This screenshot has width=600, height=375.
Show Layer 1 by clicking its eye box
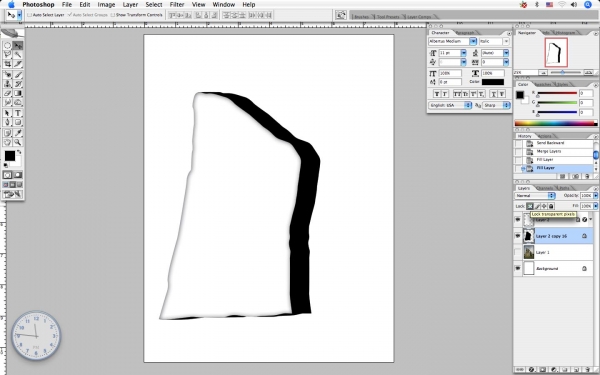(x=518, y=252)
